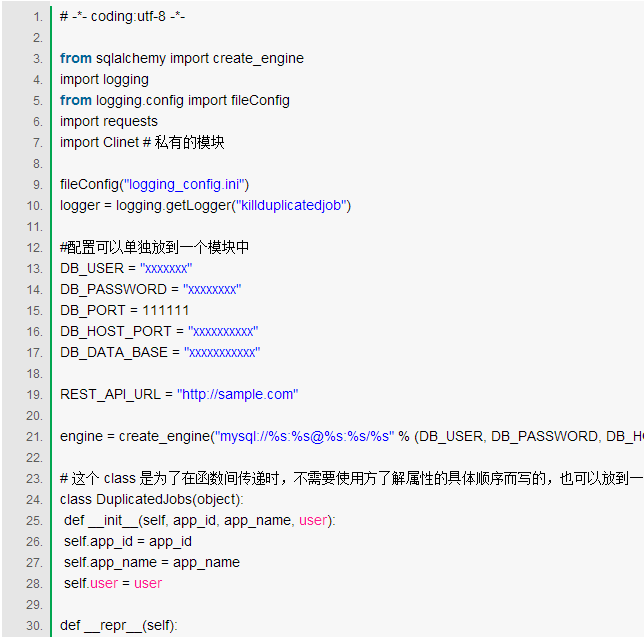Image resolution: width=644 pixels, height=637 pixels.
Task: Click line number 30 in the gutter
Action: (x=34, y=626)
